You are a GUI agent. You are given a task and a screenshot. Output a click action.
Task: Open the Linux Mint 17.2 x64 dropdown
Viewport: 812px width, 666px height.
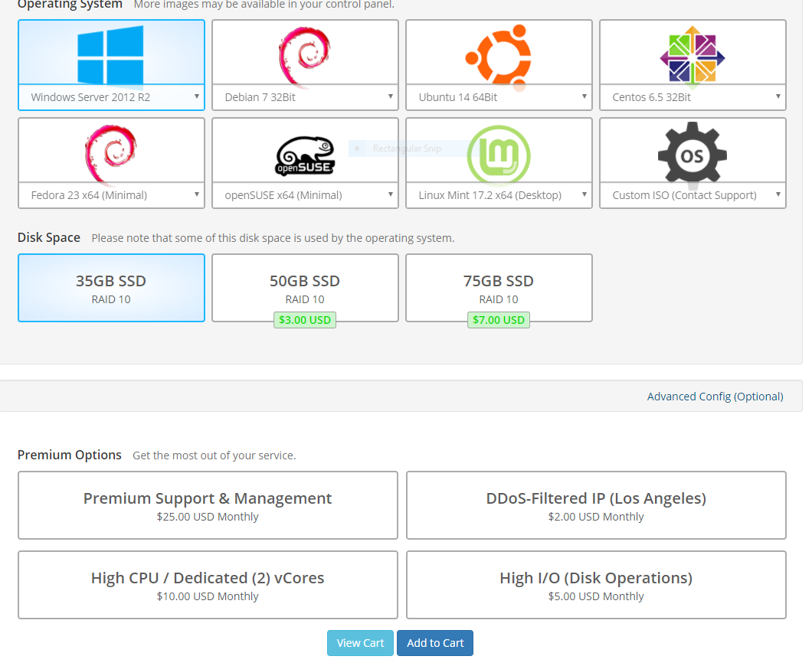point(499,195)
